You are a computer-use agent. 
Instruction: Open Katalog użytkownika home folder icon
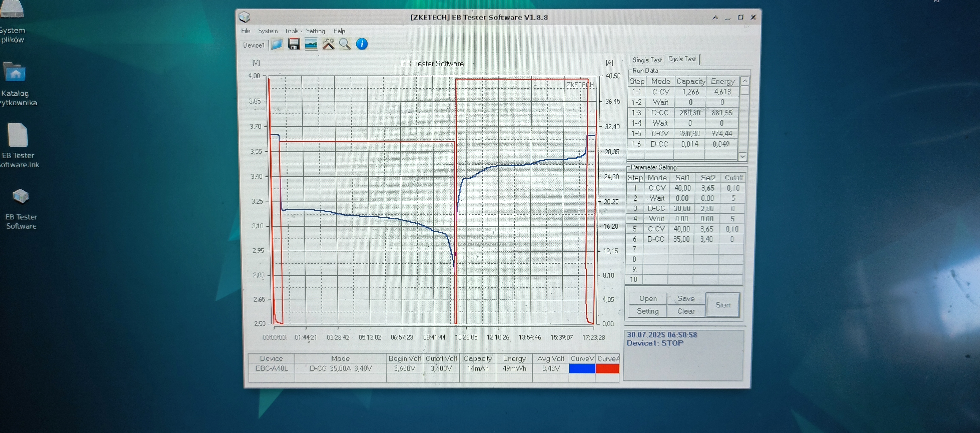[x=15, y=73]
